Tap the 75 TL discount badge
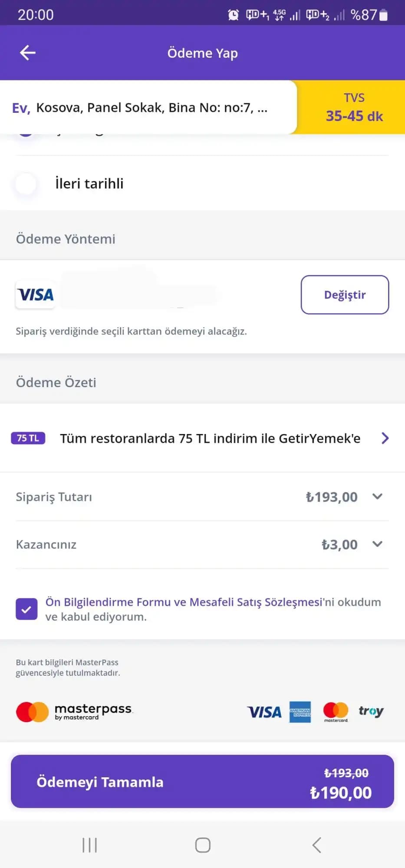405x868 pixels. pyautogui.click(x=28, y=438)
